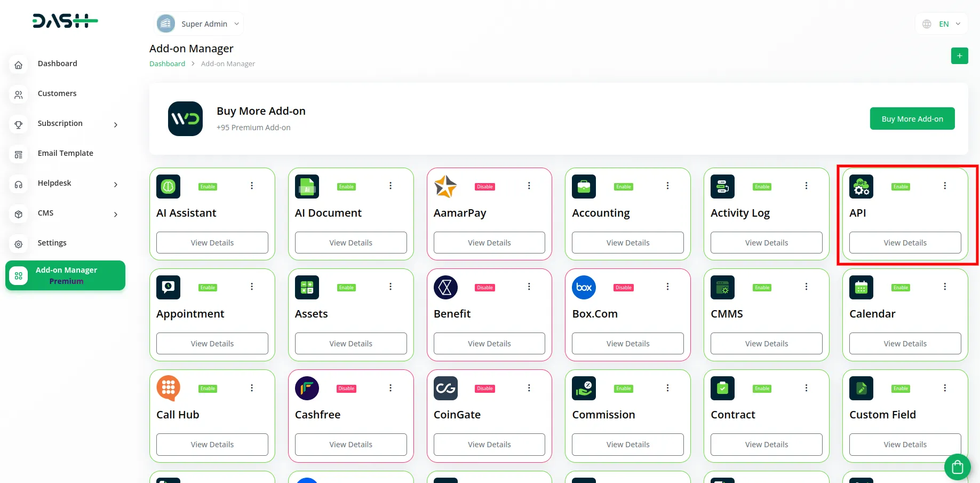The height and width of the screenshot is (483, 980).
Task: Select Add-on Manager Premium sidebar item
Action: click(65, 275)
